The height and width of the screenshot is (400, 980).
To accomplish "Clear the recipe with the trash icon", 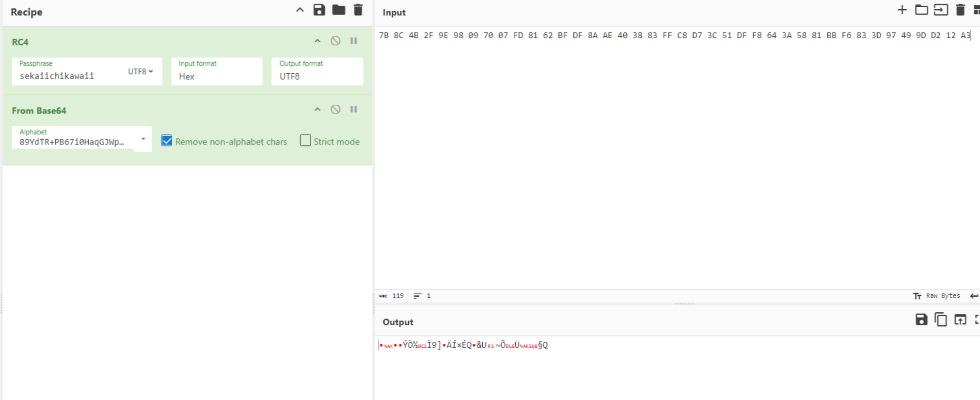I will (358, 10).
